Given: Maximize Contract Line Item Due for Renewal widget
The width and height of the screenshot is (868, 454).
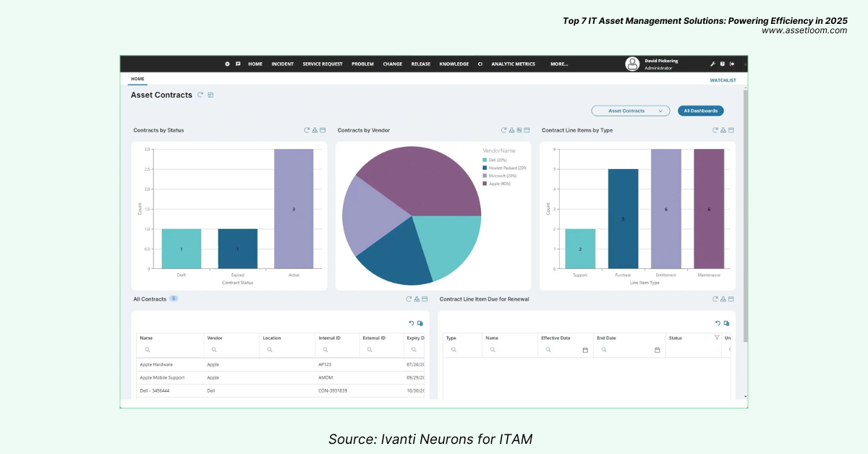Looking at the screenshot, I should [x=731, y=299].
